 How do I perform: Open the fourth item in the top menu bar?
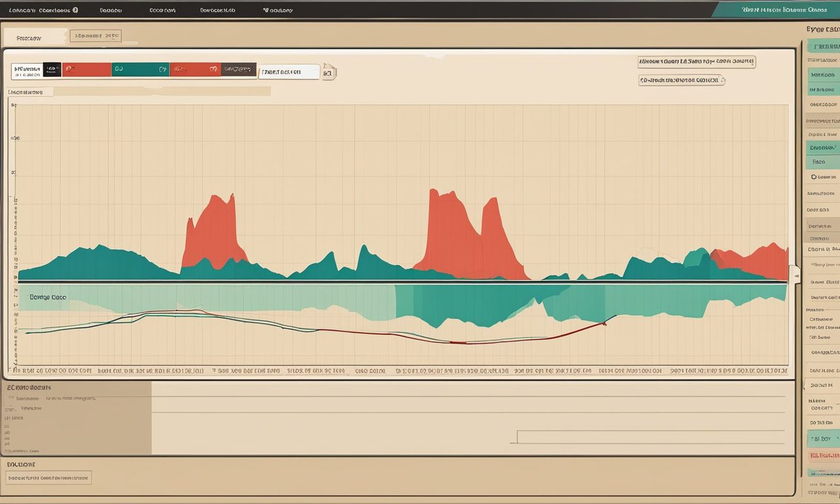click(217, 10)
